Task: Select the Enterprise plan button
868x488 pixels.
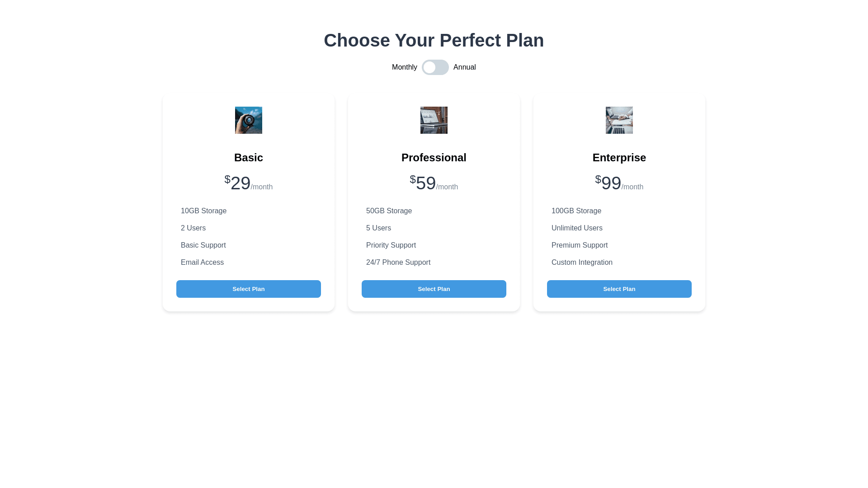Action: point(619,289)
